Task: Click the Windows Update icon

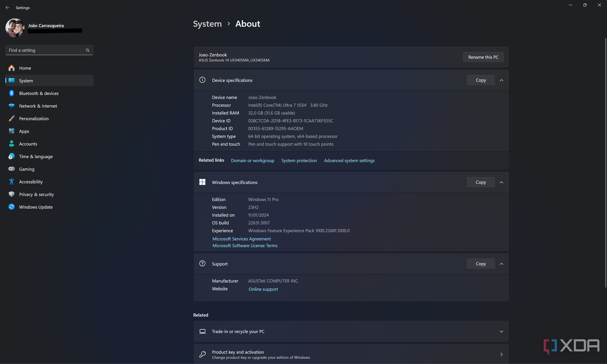Action: pos(12,207)
